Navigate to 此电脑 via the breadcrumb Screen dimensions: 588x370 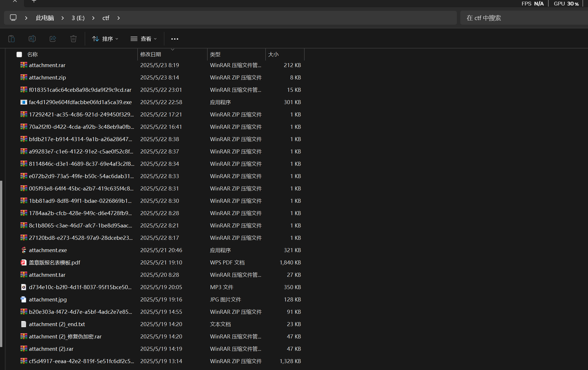(x=45, y=18)
